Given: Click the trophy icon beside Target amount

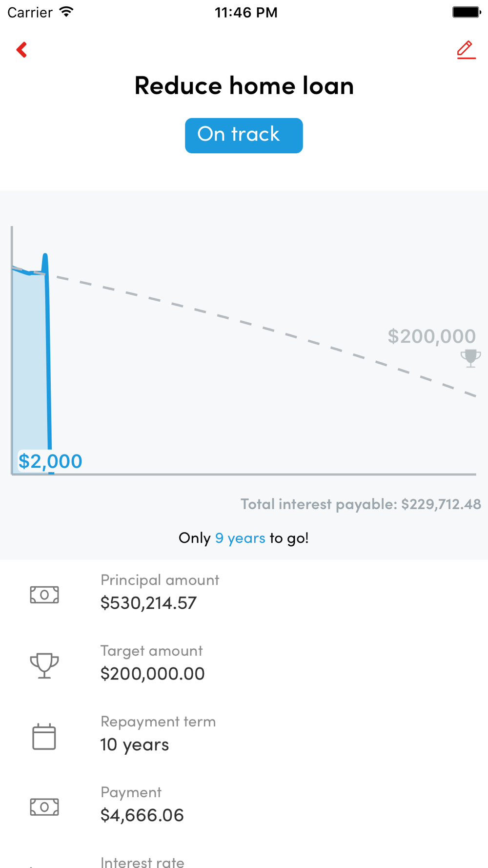Looking at the screenshot, I should pyautogui.click(x=44, y=665).
